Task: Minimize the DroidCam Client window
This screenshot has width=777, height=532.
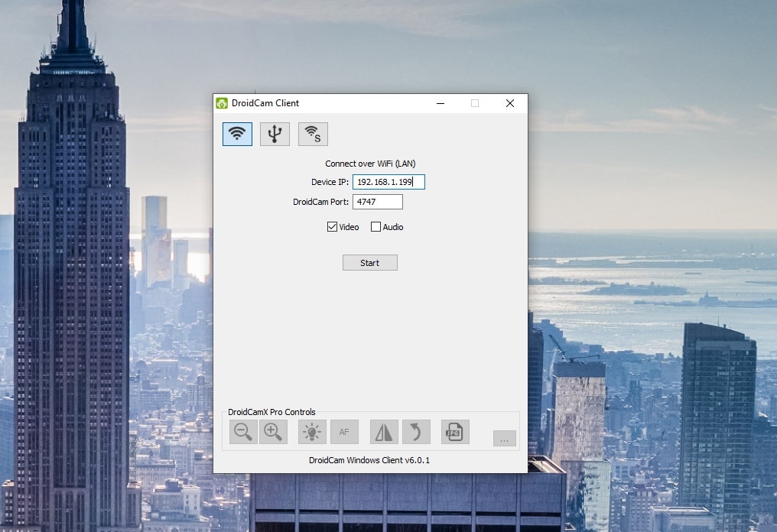Action: (441, 103)
